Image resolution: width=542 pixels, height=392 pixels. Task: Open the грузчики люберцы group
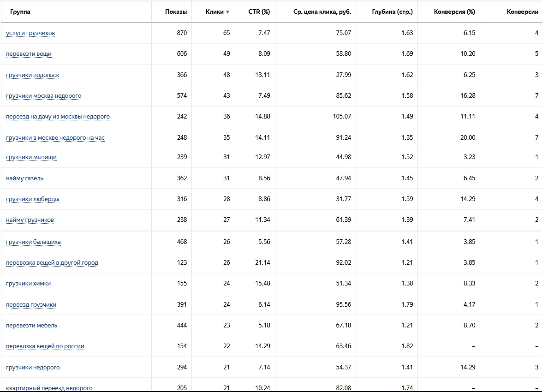32,199
